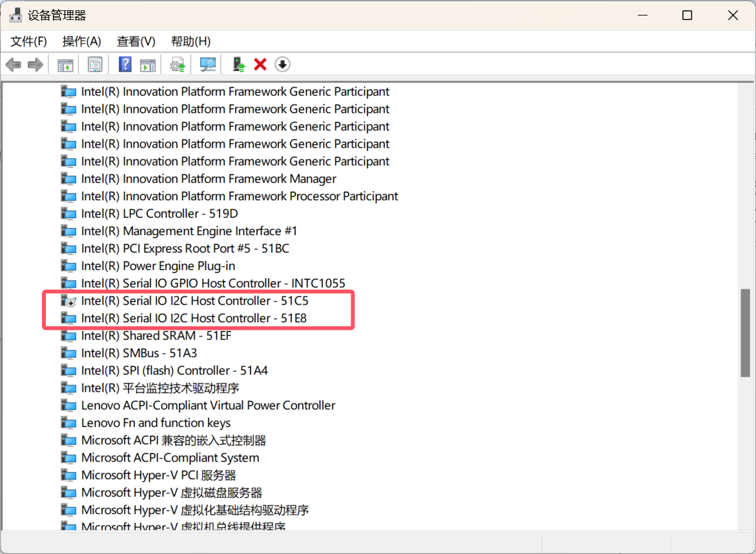Click device icon beside Intel(R) SMBus - 51A3

click(x=68, y=353)
